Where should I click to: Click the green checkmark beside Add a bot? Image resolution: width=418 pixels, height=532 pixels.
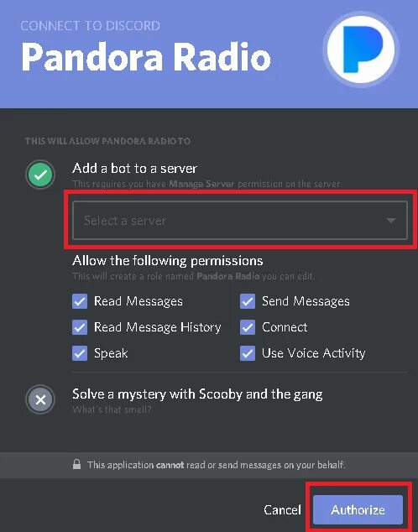pyautogui.click(x=40, y=175)
